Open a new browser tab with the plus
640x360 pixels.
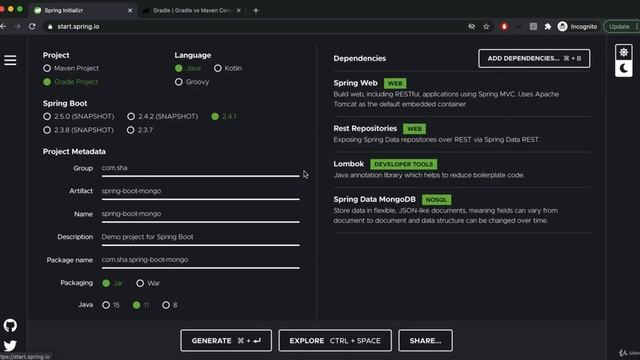pos(256,11)
